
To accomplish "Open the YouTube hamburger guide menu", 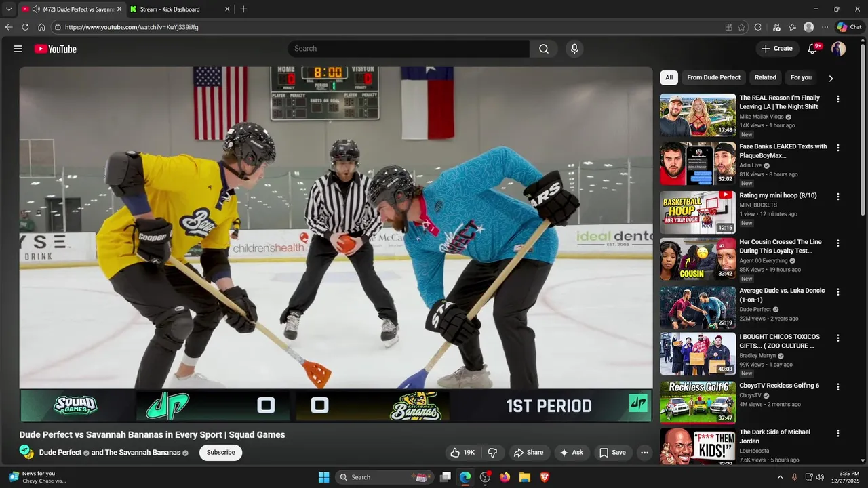I will click(x=18, y=49).
